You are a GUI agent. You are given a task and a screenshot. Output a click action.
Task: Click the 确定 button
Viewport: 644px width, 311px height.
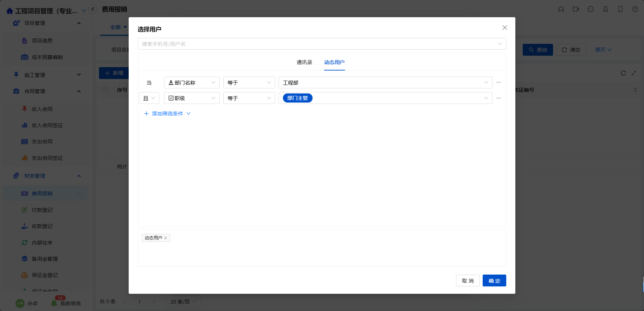(494, 281)
